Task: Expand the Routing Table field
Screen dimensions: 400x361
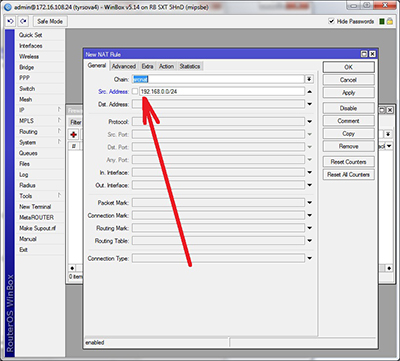Action: pos(309,241)
